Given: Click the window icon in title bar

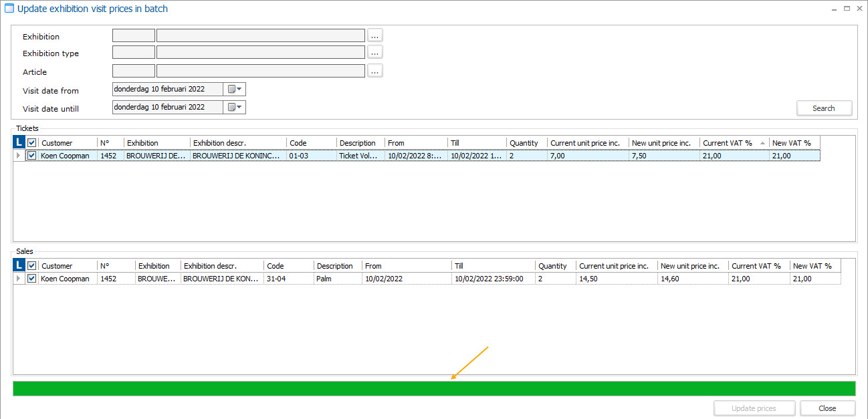Looking at the screenshot, I should [x=9, y=9].
